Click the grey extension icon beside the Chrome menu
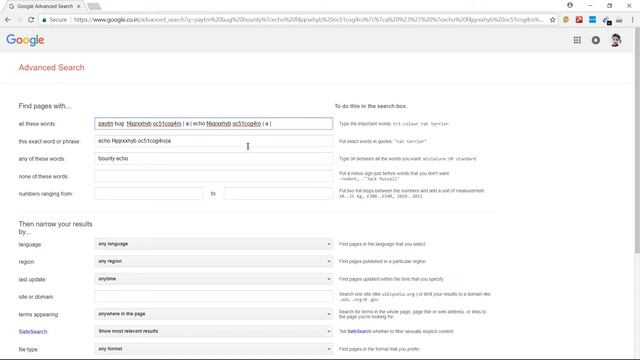The width and height of the screenshot is (640, 360). [x=619, y=20]
